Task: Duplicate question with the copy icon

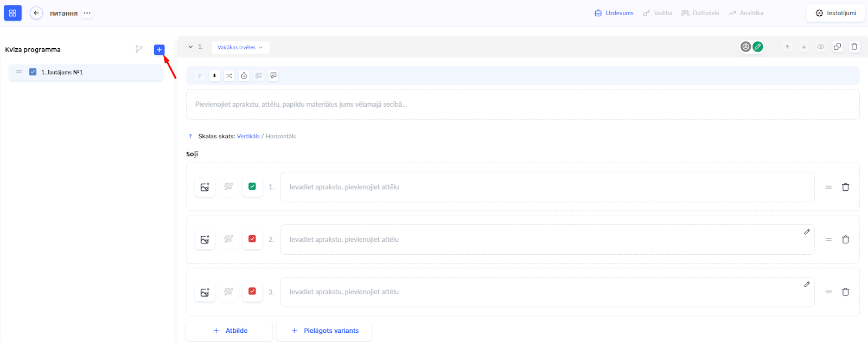Action: point(837,47)
